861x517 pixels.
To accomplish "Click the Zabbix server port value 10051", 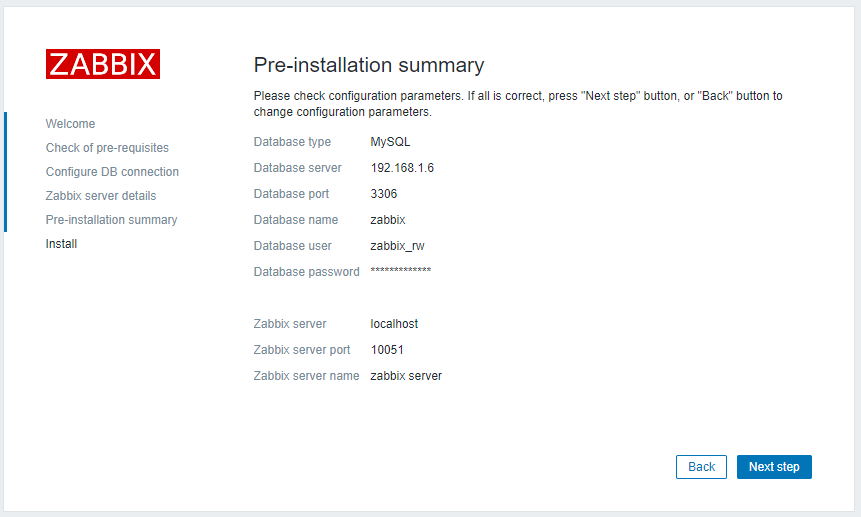I will pyautogui.click(x=387, y=350).
